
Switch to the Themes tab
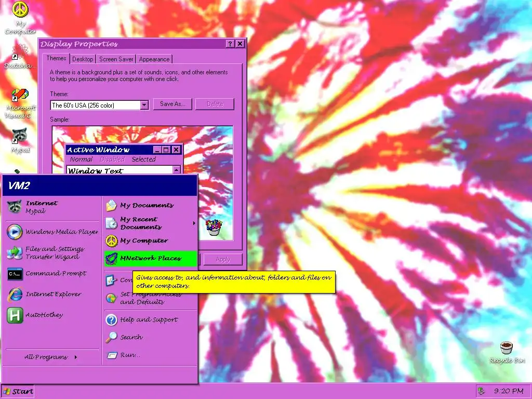point(56,58)
